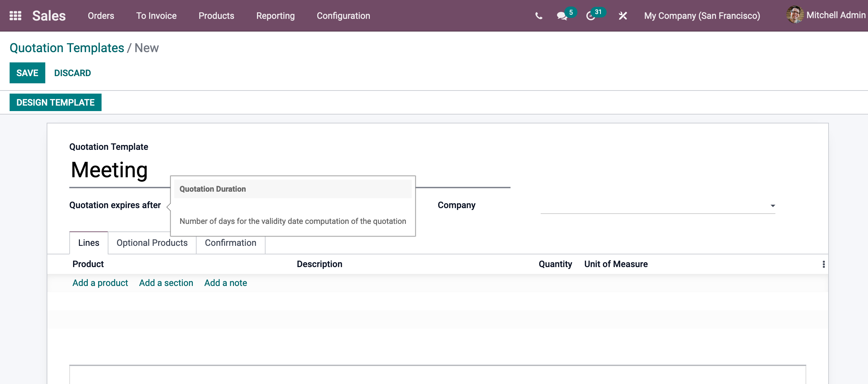
Task: Click the Unit of Measure column header
Action: click(x=616, y=264)
